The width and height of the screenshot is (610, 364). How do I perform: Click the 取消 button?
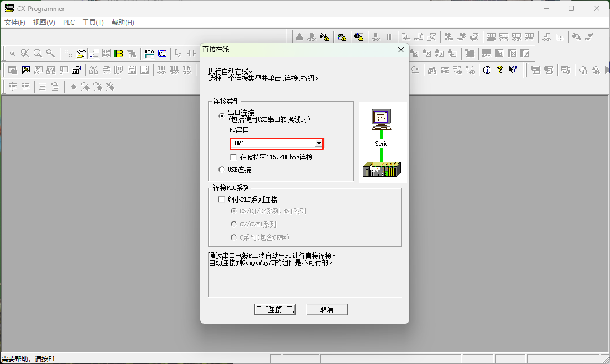[x=327, y=310]
